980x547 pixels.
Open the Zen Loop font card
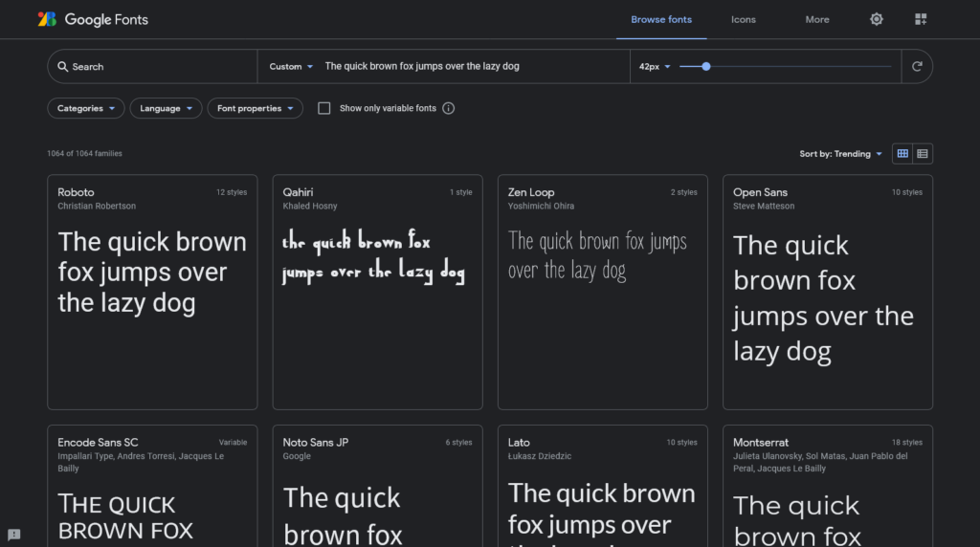pos(603,293)
